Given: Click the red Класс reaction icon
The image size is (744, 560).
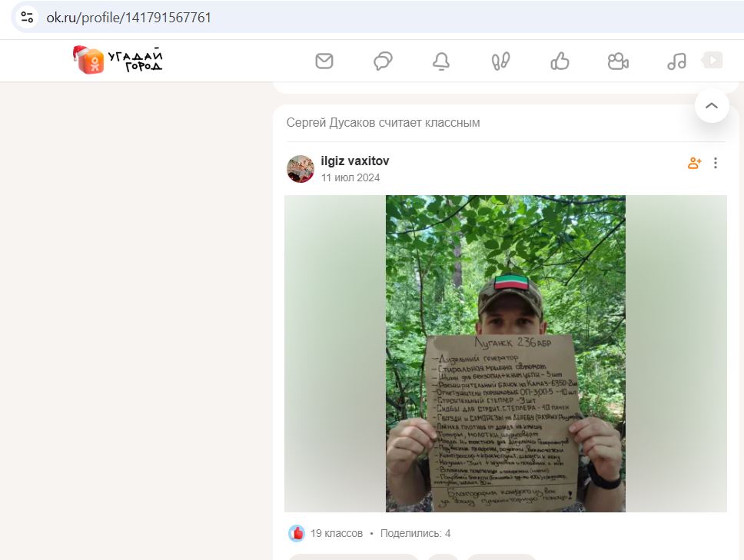Looking at the screenshot, I should (297, 533).
